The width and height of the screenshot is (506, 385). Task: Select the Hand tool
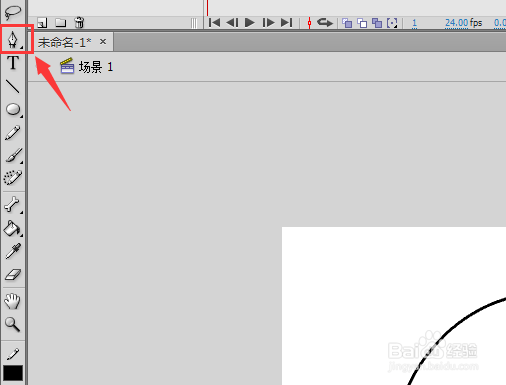[x=12, y=301]
